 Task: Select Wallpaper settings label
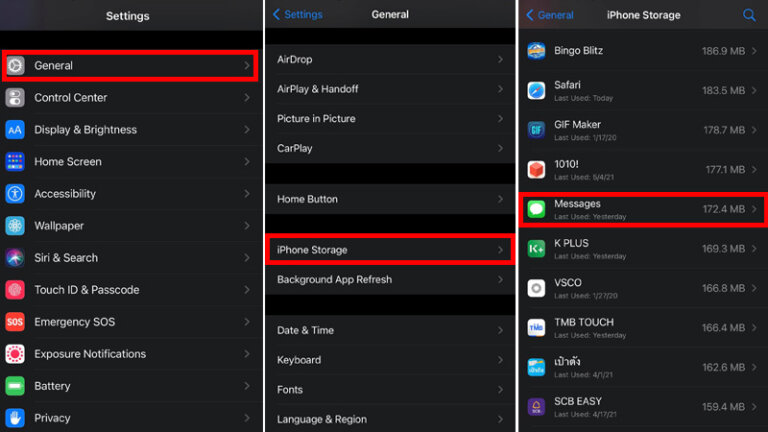point(59,226)
